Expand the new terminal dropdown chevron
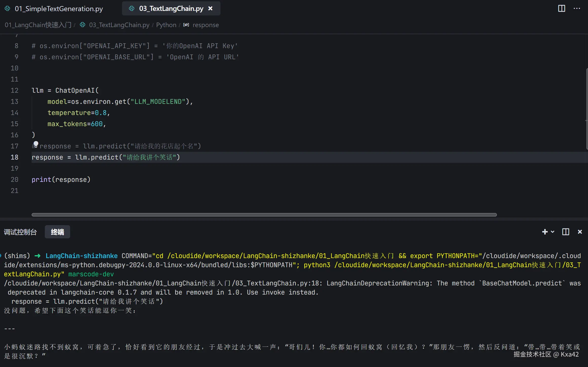The image size is (588, 367). [x=553, y=232]
